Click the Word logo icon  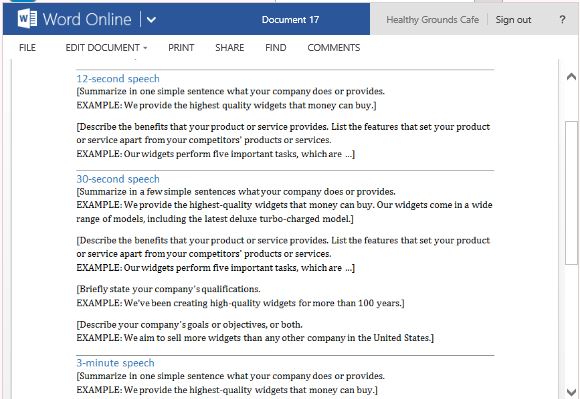coord(27,19)
